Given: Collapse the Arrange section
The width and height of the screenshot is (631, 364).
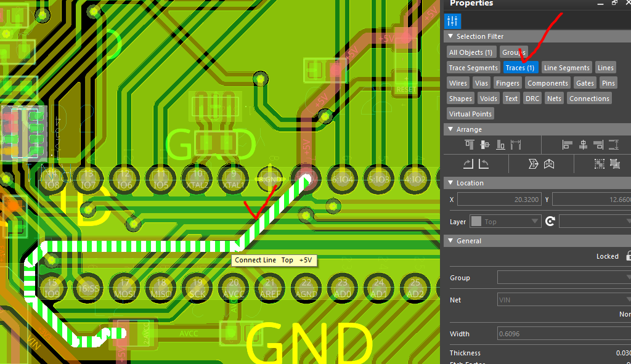Looking at the screenshot, I should coord(450,129).
